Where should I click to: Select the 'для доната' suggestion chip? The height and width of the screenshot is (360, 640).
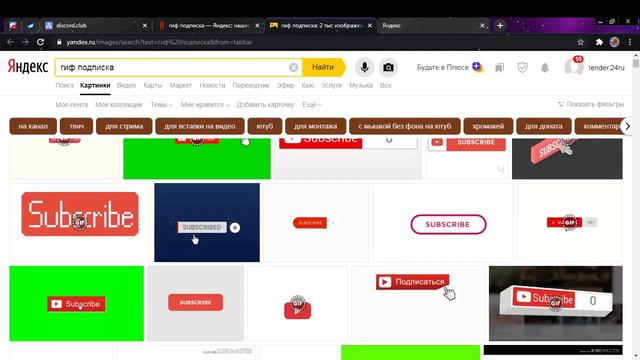pyautogui.click(x=544, y=126)
